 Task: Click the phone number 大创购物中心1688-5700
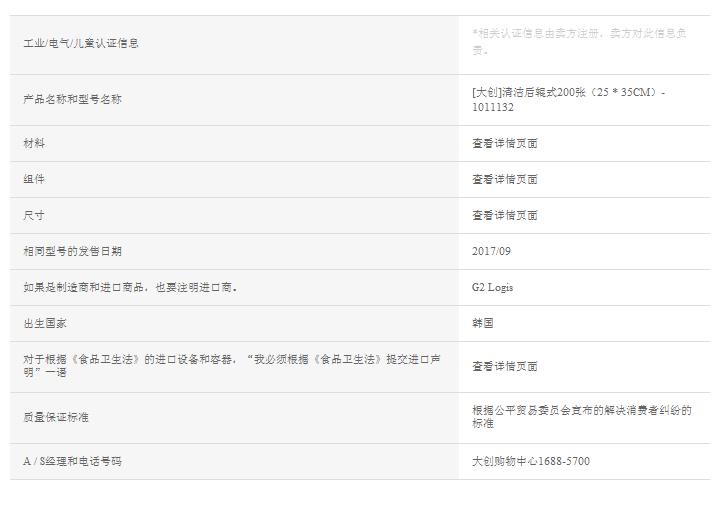(x=531, y=461)
